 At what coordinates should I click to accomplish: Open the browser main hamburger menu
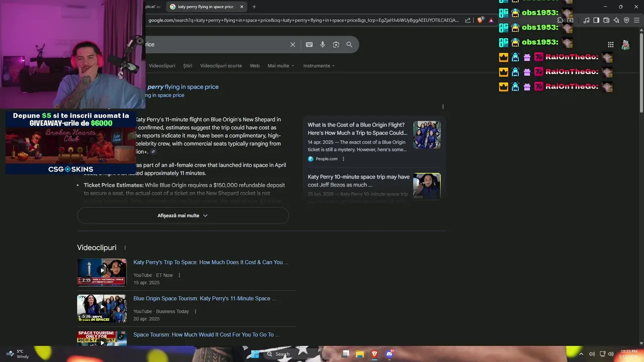click(636, 20)
